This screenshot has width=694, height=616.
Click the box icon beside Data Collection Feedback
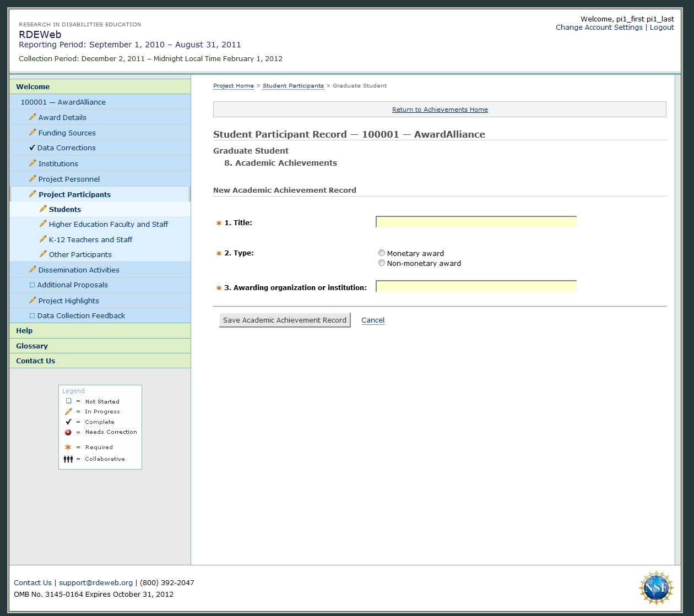point(32,316)
